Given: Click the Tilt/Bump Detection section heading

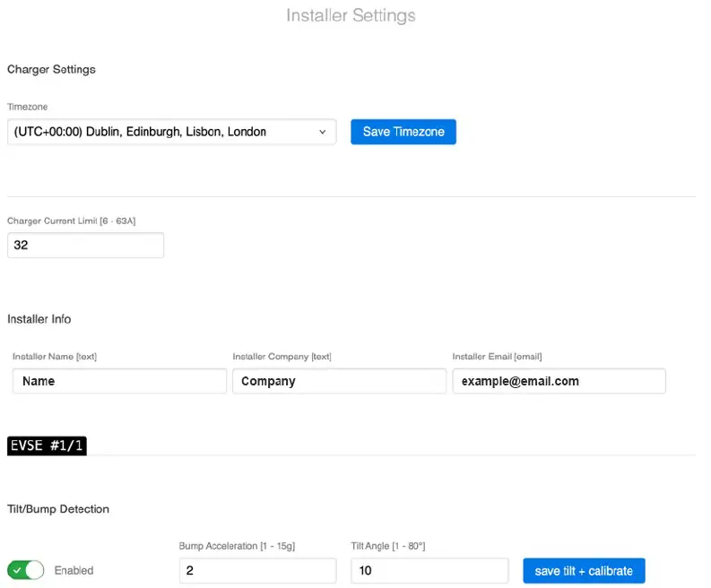Looking at the screenshot, I should pos(58,509).
